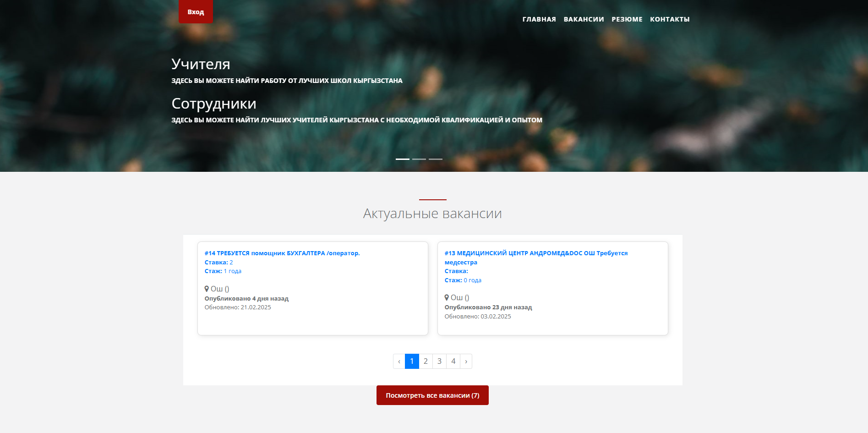Click the location pin icon in vacancy #13
The image size is (868, 433).
(447, 297)
